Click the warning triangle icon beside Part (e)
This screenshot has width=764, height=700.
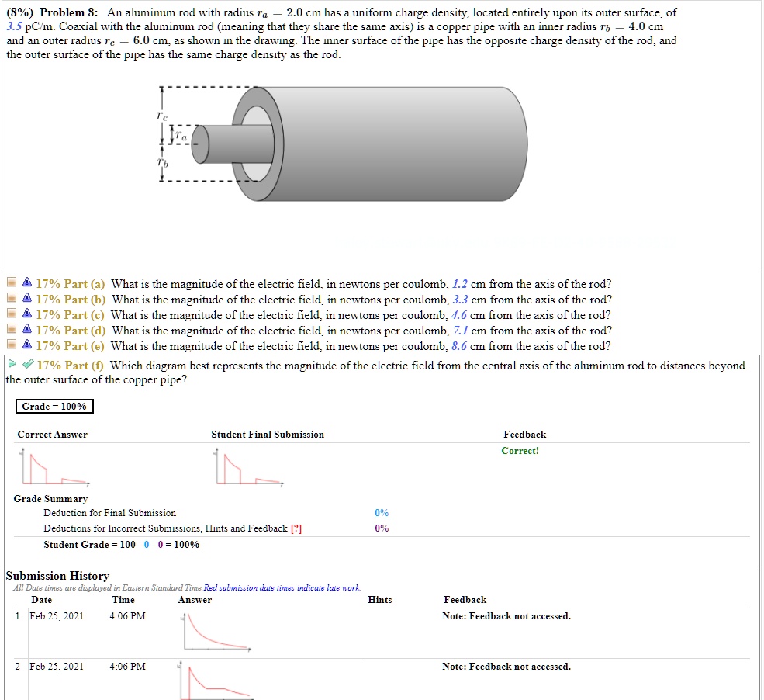26,344
